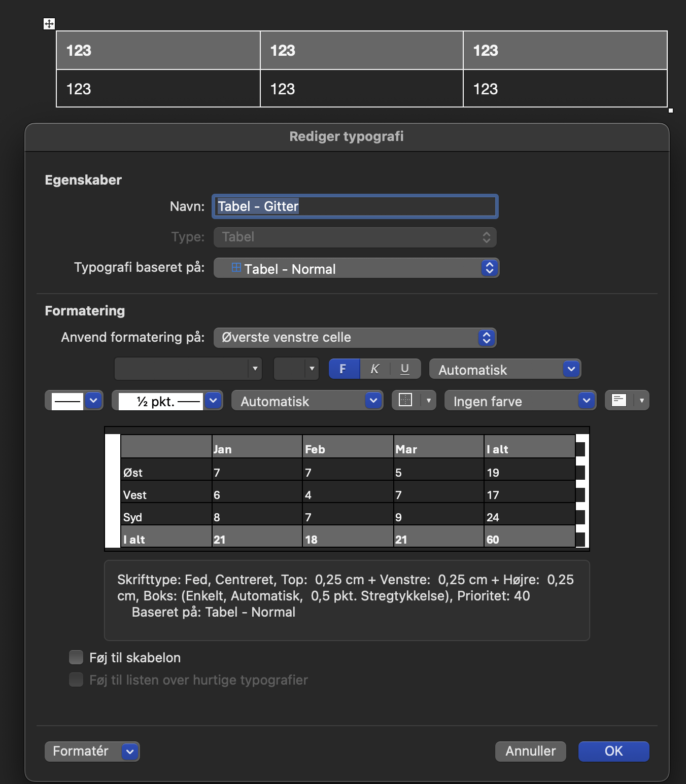
Task: Expand the border options disclosure arrow
Action: 428,401
